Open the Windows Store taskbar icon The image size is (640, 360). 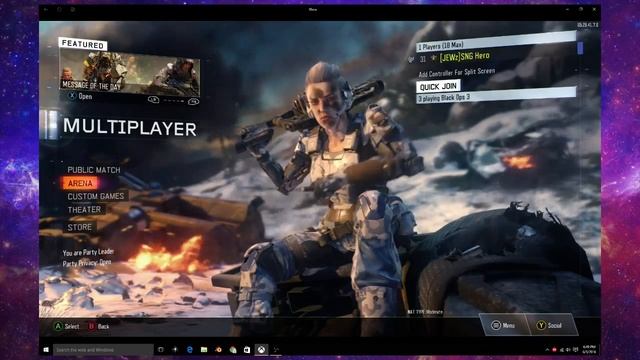tap(247, 350)
